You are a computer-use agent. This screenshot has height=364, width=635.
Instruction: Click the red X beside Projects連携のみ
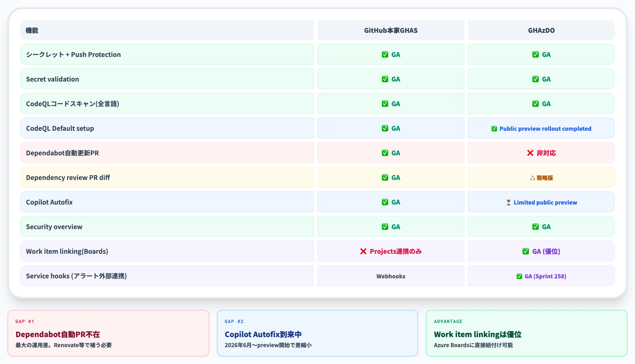pos(363,251)
